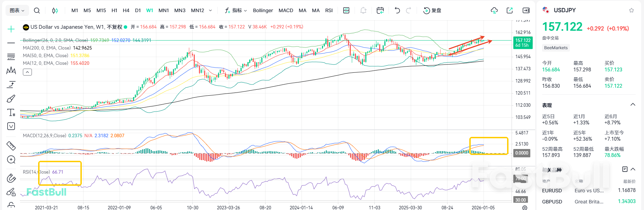Viewport: 644px width, 210px height.
Task: Expand more timeframes dropdown arrow
Action: point(210,10)
